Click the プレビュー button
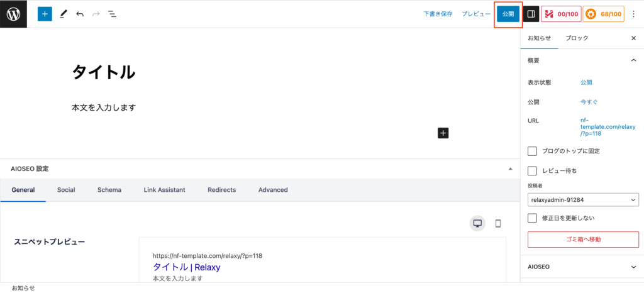 [476, 14]
